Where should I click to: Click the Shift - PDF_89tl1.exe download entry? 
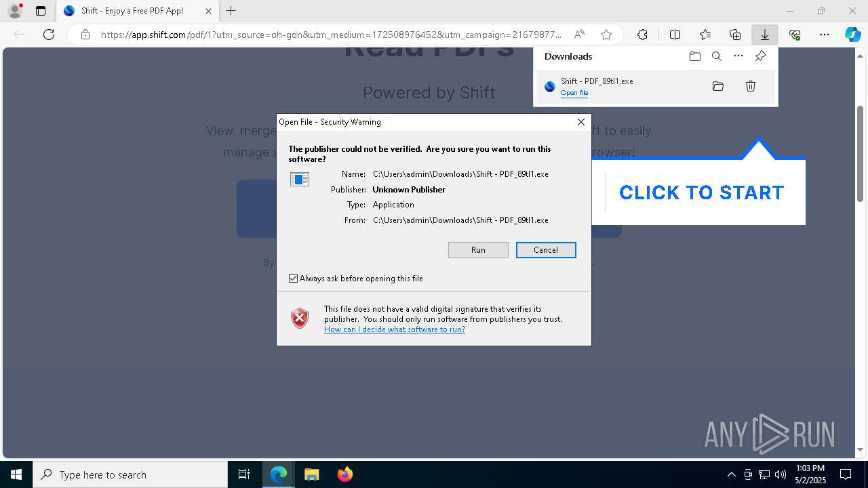pos(655,87)
